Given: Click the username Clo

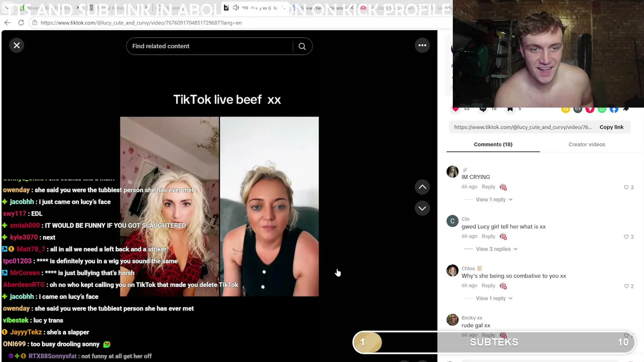Looking at the screenshot, I should pos(465,219).
